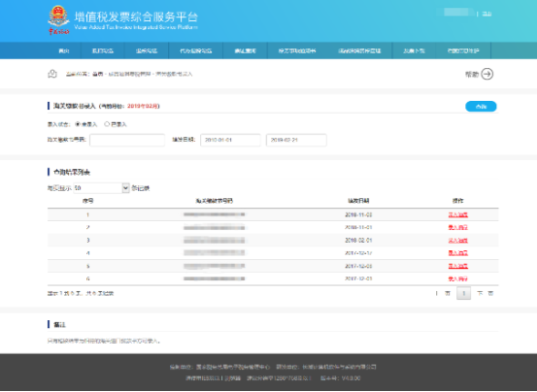Viewport: 537px width, 392px height.
Task: Click the 首页 breadcrumb link
Action: pos(98,74)
